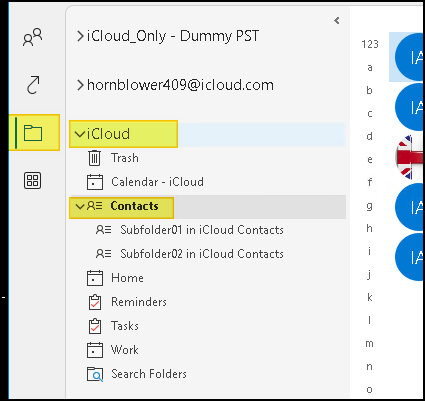Expand the iCloud_Only - Dummy PST node
The image size is (425, 401).
coord(80,36)
